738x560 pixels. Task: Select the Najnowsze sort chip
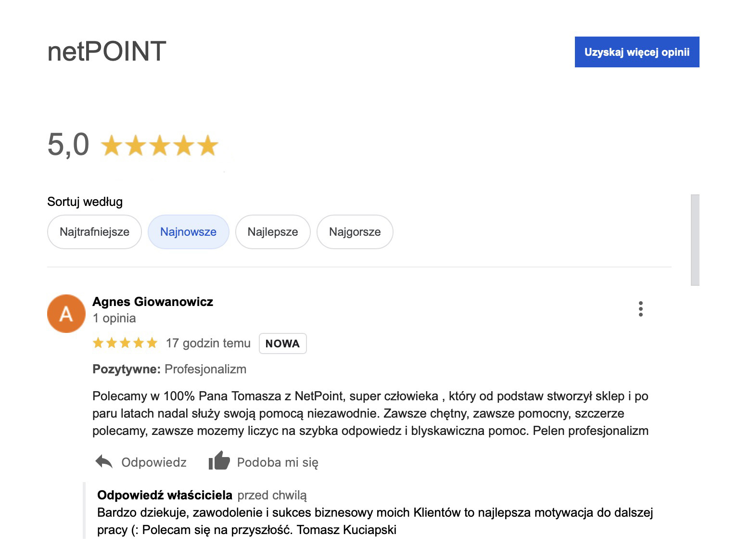(188, 232)
